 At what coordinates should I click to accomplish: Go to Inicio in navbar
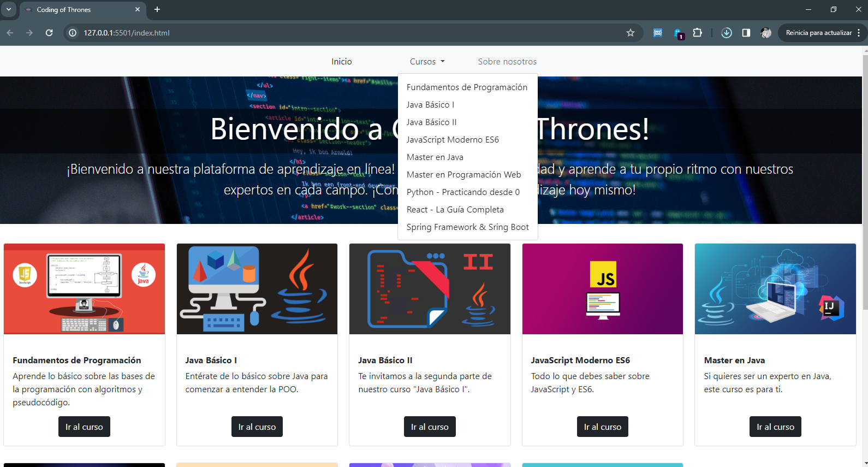pos(342,62)
